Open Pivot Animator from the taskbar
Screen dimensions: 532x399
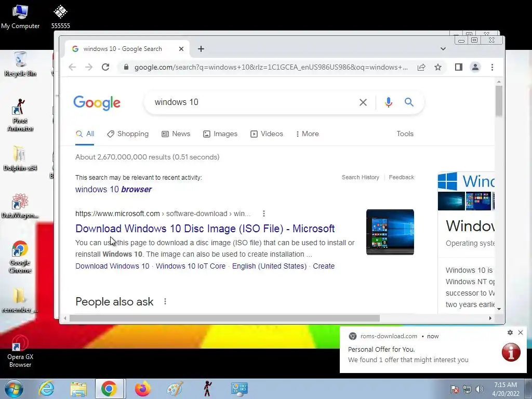point(207,389)
